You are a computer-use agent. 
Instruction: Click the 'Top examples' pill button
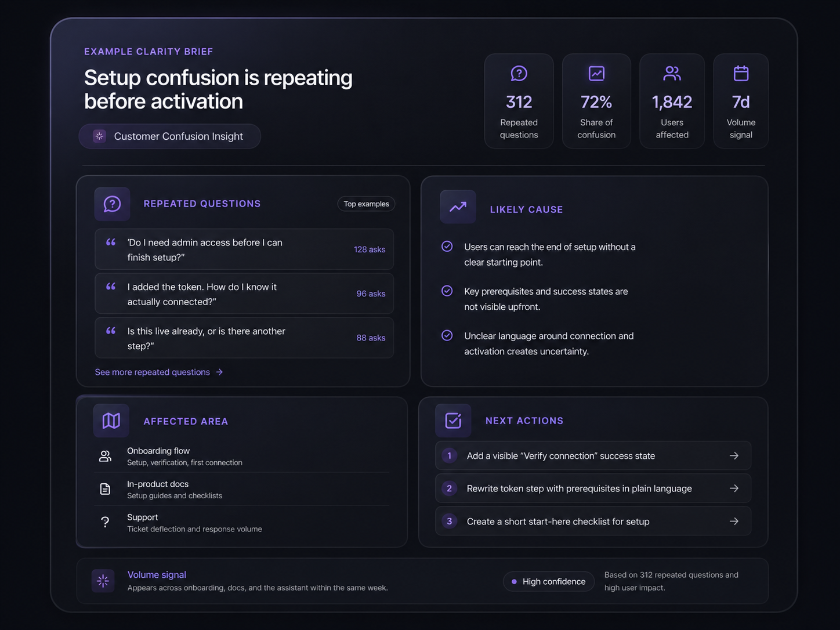click(366, 204)
